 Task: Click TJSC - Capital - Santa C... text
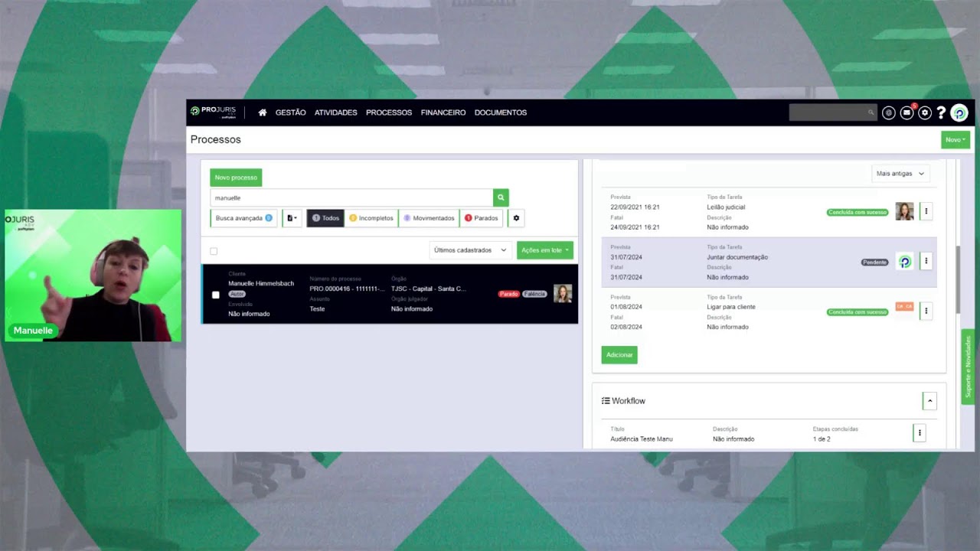coord(429,289)
